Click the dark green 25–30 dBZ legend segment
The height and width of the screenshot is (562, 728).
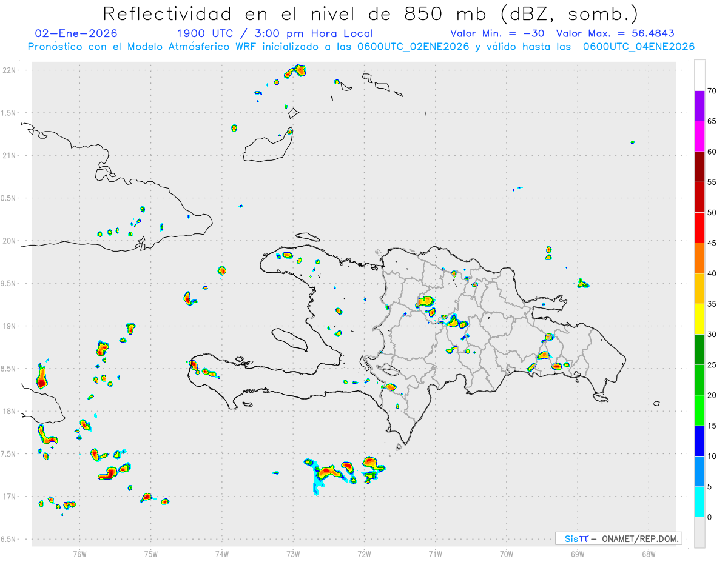(x=699, y=350)
